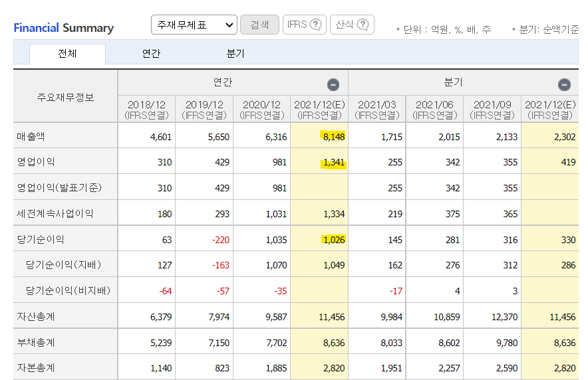Click the 2021/03 non-controlling value -17
This screenshot has height=380, width=588.
click(x=396, y=291)
